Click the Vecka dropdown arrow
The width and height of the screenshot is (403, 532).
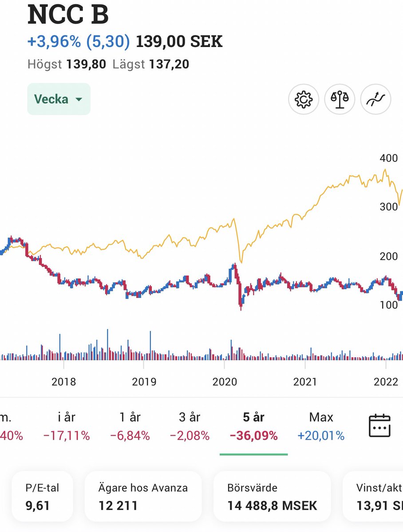pos(79,99)
